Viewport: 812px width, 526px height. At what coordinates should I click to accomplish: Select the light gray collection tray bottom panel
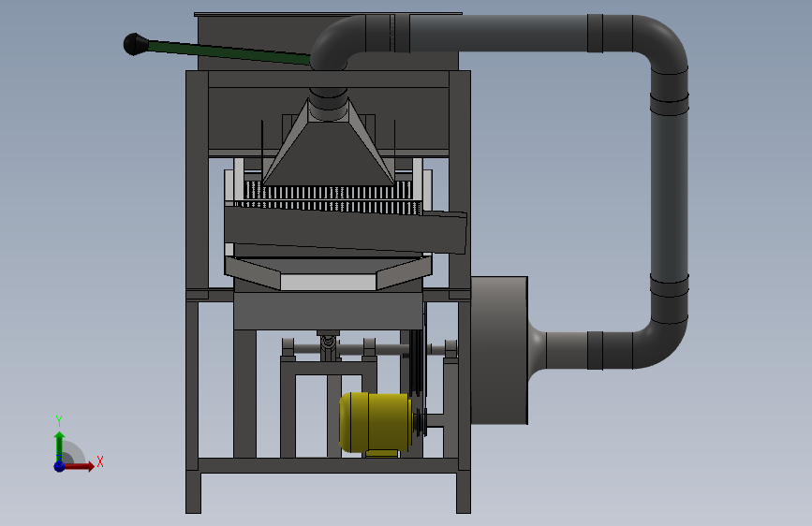329,282
